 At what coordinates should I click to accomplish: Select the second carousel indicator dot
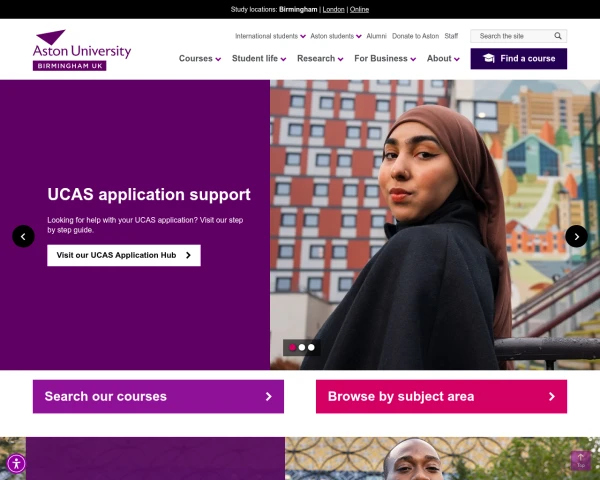[302, 347]
